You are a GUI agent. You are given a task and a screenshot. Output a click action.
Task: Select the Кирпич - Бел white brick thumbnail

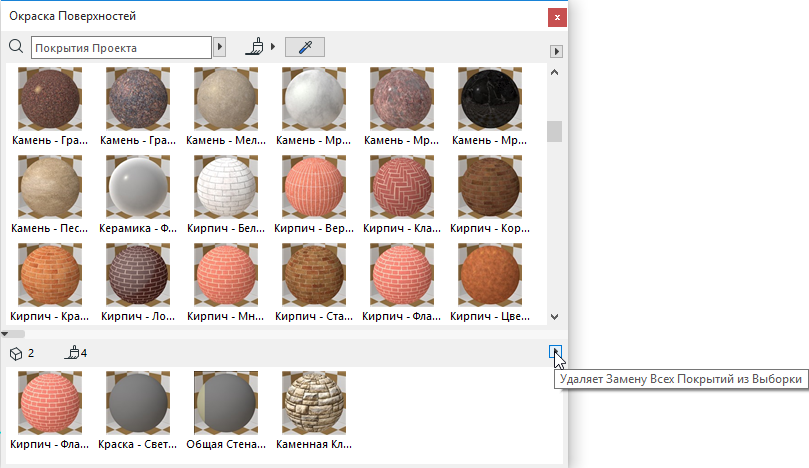224,187
